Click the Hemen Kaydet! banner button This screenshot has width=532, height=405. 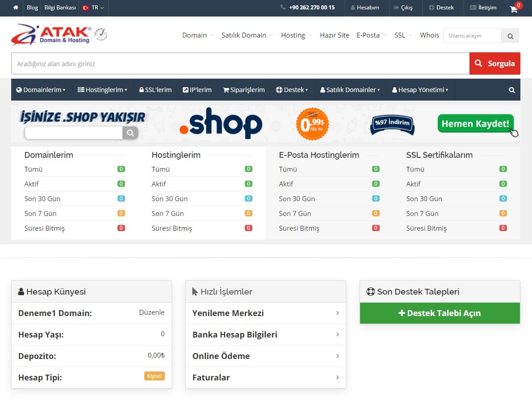point(475,123)
